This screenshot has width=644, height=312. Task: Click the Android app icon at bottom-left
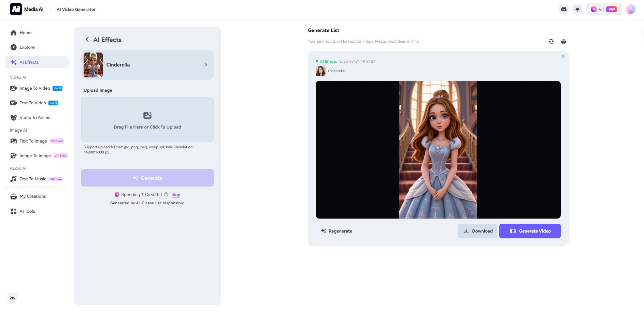[12, 298]
